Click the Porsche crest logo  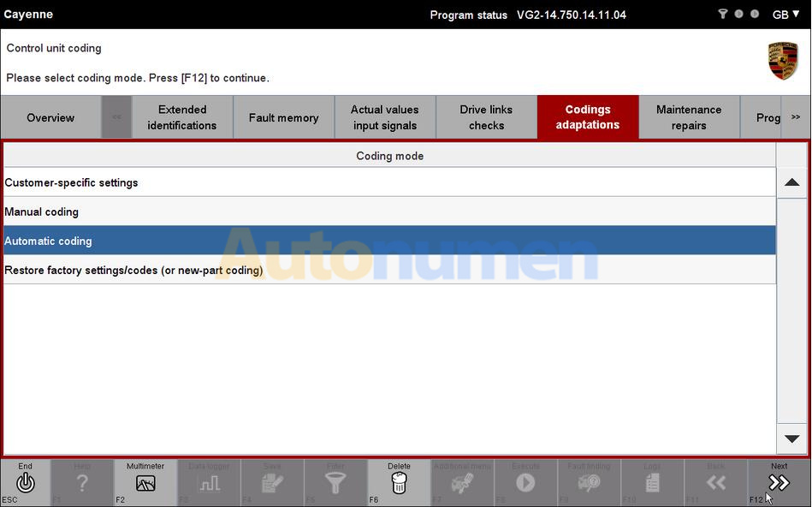click(782, 61)
